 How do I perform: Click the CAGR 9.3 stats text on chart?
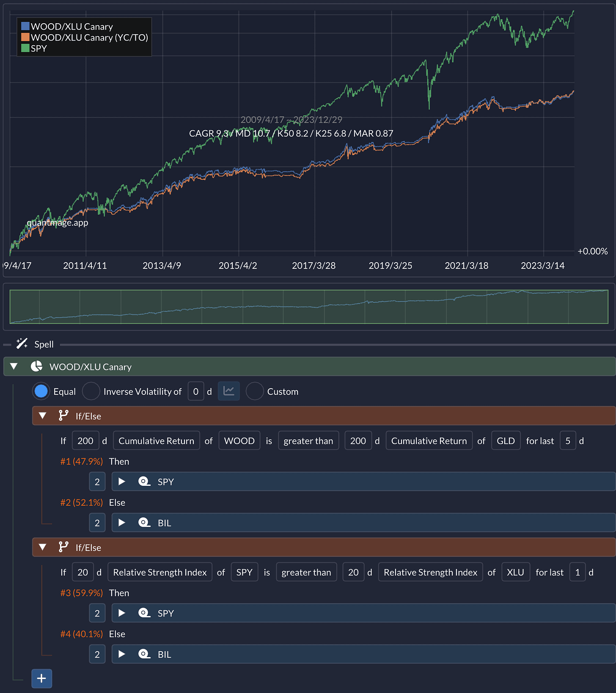click(x=291, y=133)
